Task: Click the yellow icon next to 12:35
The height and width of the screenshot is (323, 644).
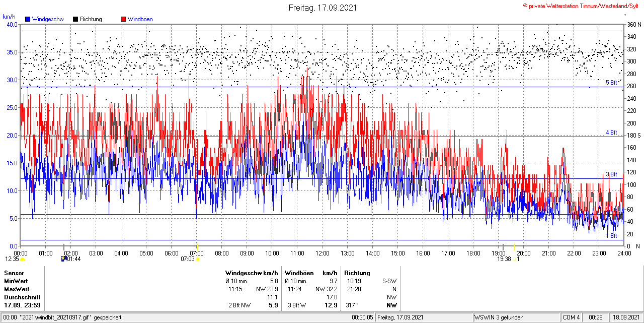Action: click(22, 259)
